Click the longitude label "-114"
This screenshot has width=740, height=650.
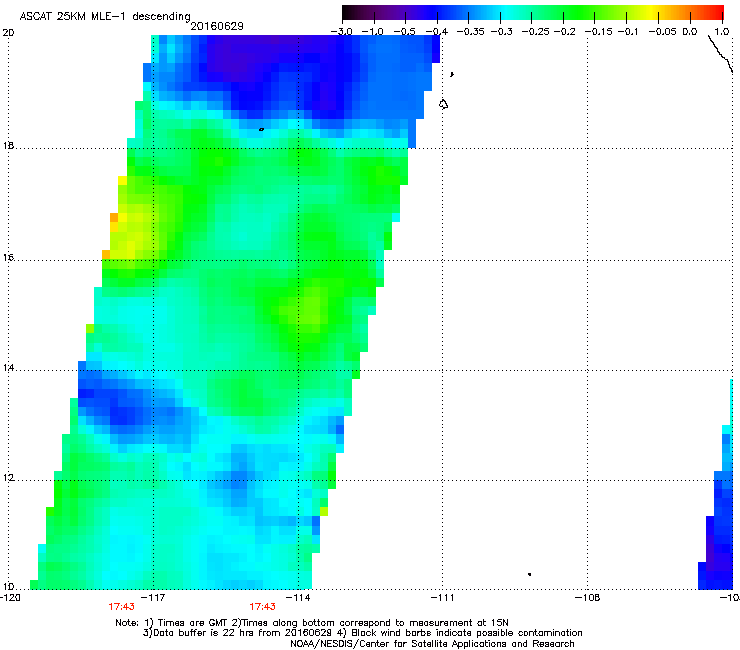299,598
